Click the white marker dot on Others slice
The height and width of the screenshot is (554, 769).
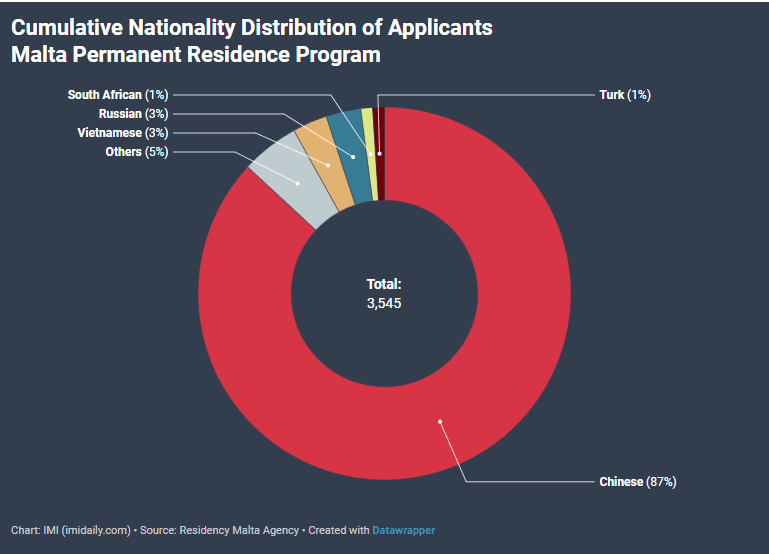click(298, 183)
